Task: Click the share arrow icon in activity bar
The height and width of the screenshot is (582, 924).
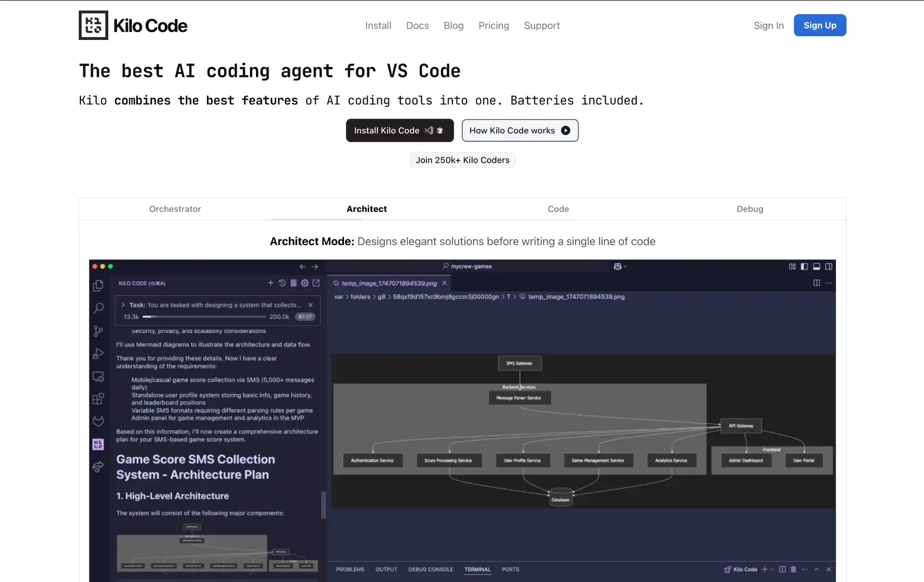Action: click(98, 466)
